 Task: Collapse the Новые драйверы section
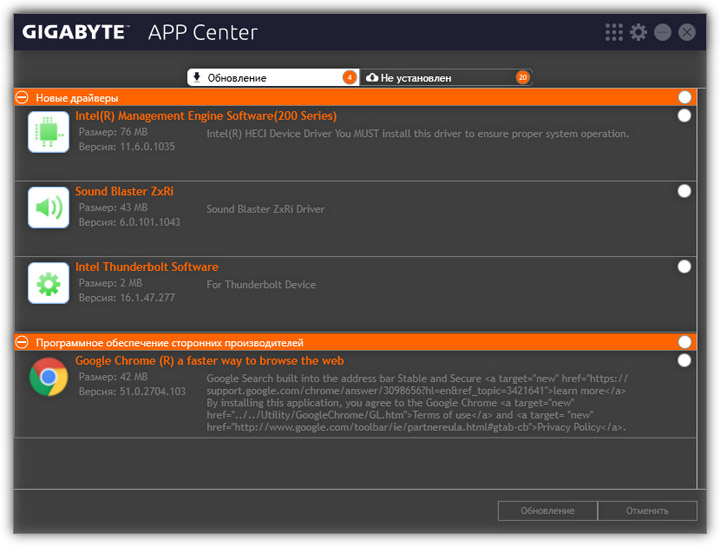click(22, 97)
